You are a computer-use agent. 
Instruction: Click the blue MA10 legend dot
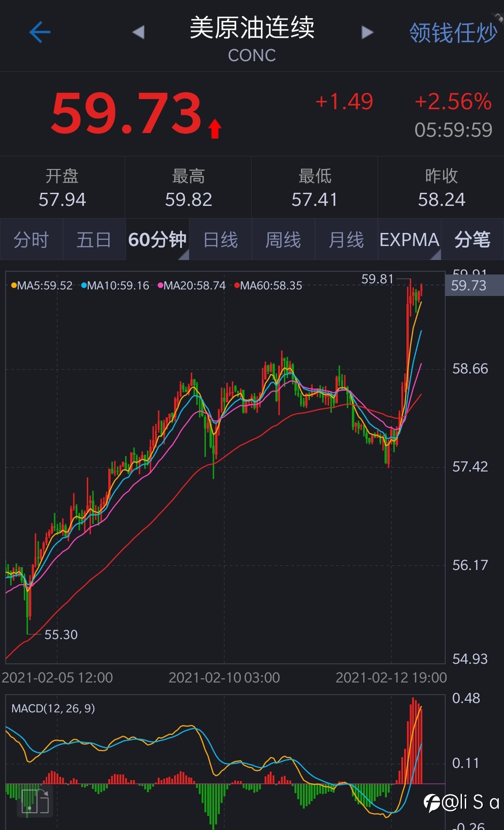pyautogui.click(x=84, y=285)
